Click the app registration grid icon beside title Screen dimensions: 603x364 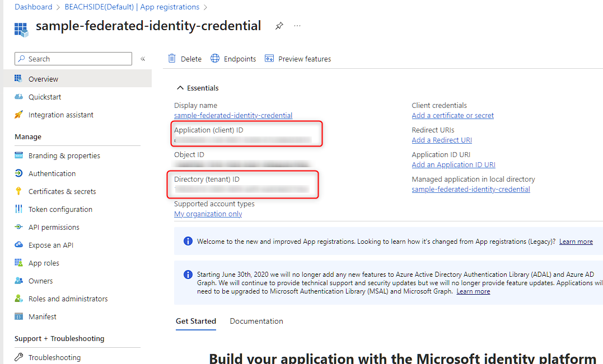[x=21, y=29]
